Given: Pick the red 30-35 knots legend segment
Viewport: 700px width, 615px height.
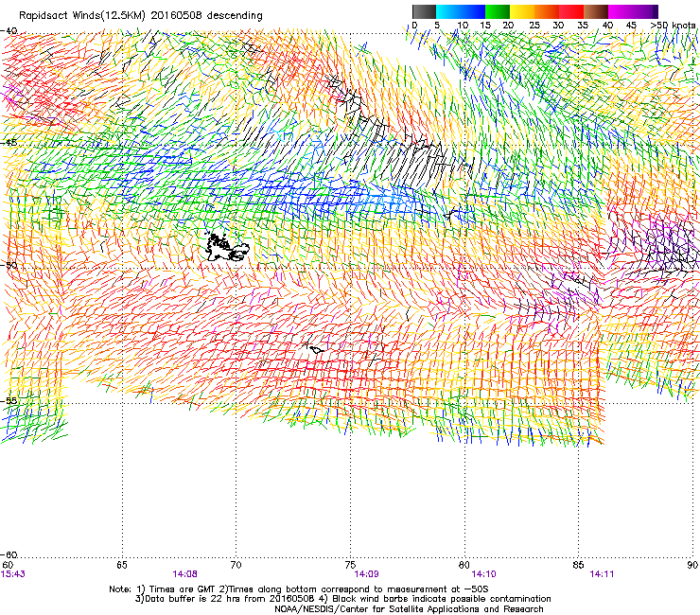Looking at the screenshot, I should tap(571, 11).
